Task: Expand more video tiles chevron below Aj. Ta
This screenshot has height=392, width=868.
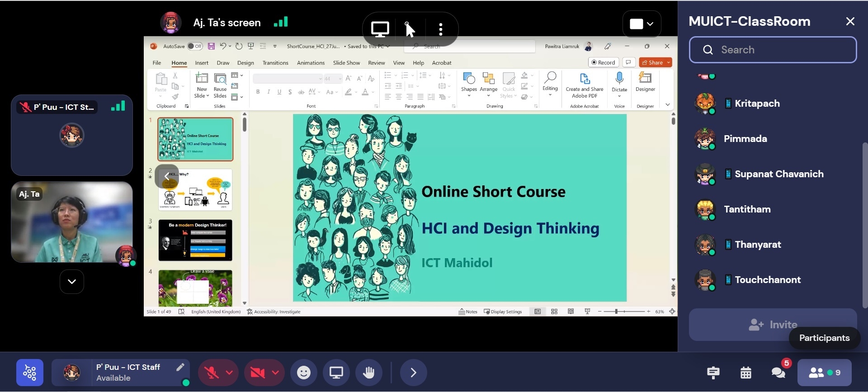Action: click(72, 282)
